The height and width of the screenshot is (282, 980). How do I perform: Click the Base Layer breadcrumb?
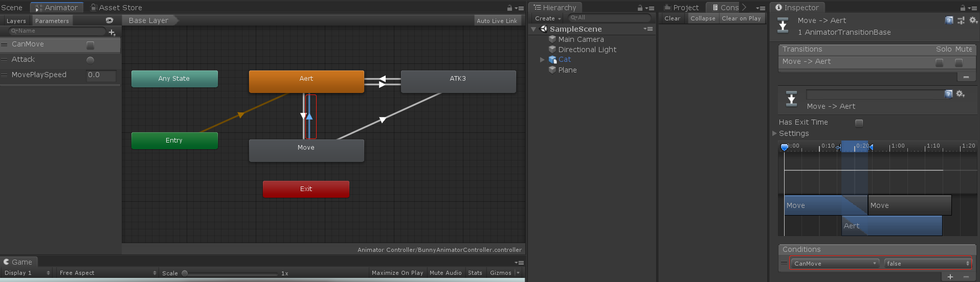[x=149, y=20]
